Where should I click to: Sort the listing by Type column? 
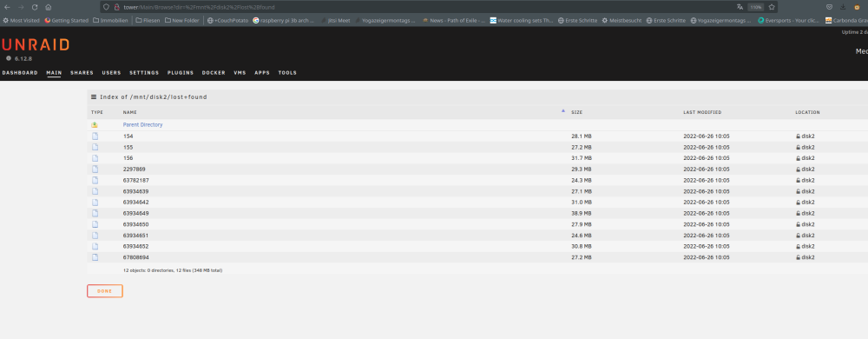click(97, 112)
